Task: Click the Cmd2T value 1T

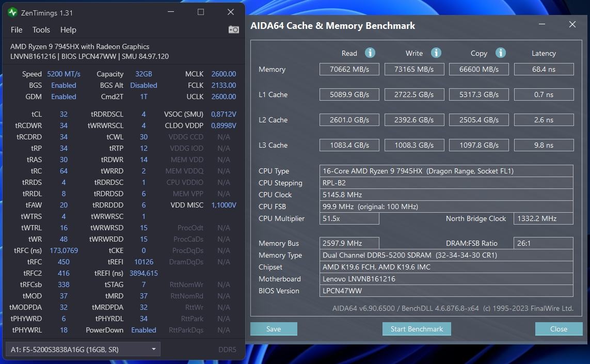Action: tap(143, 97)
